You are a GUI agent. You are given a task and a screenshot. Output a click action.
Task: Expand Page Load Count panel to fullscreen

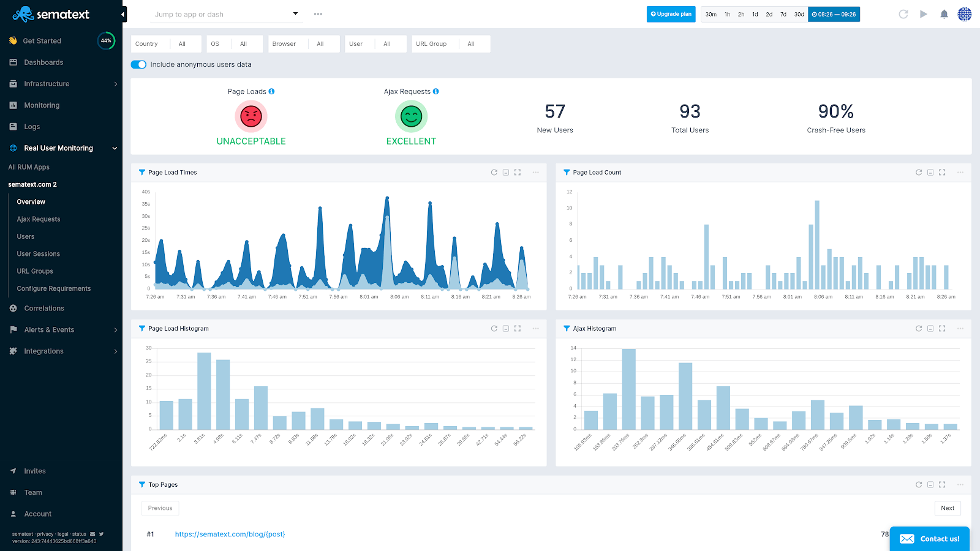click(942, 173)
